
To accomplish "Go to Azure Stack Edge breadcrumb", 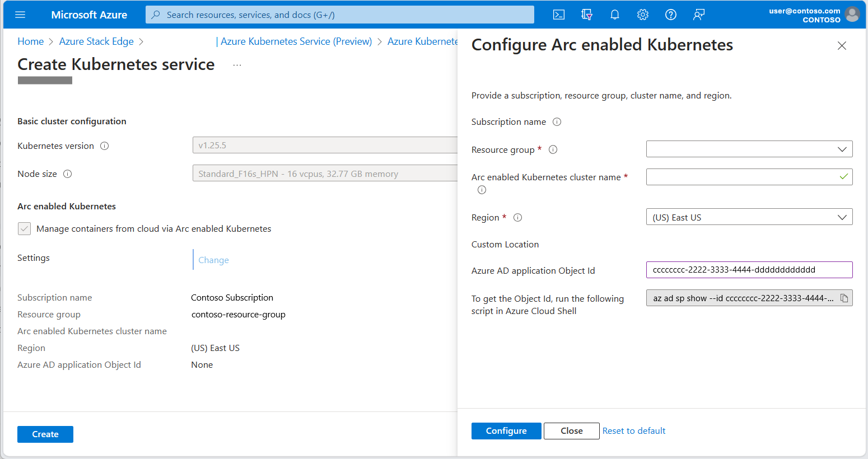I will tap(96, 41).
